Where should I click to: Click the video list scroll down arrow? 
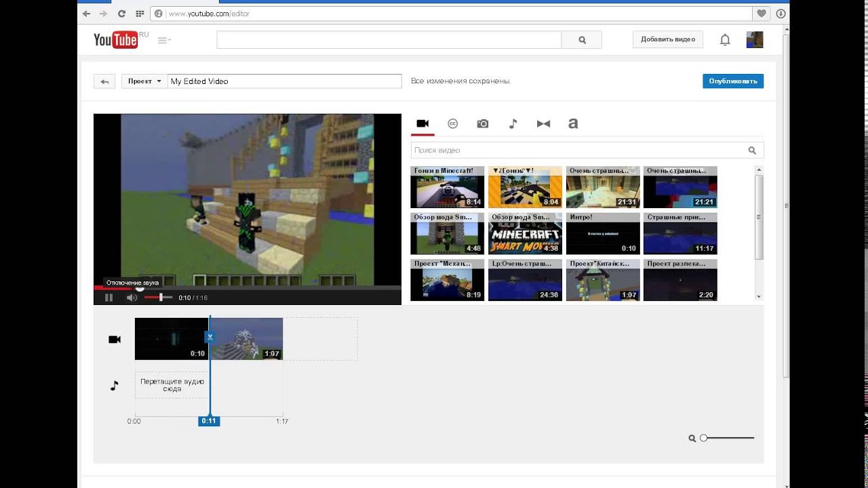click(759, 297)
